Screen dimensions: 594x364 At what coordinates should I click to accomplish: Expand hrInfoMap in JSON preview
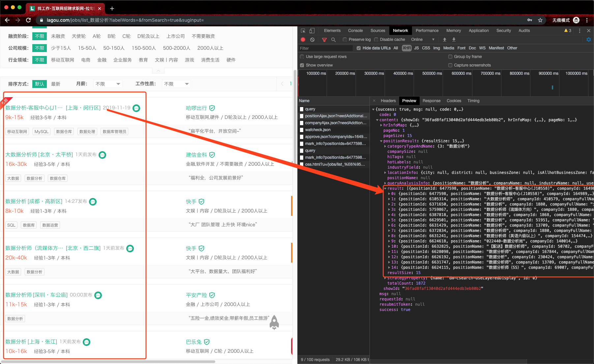[381, 125]
